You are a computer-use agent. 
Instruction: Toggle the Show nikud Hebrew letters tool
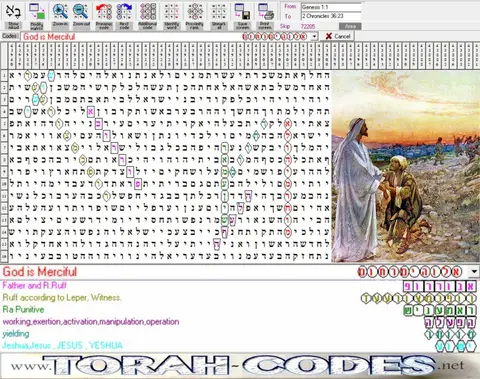[x=14, y=16]
